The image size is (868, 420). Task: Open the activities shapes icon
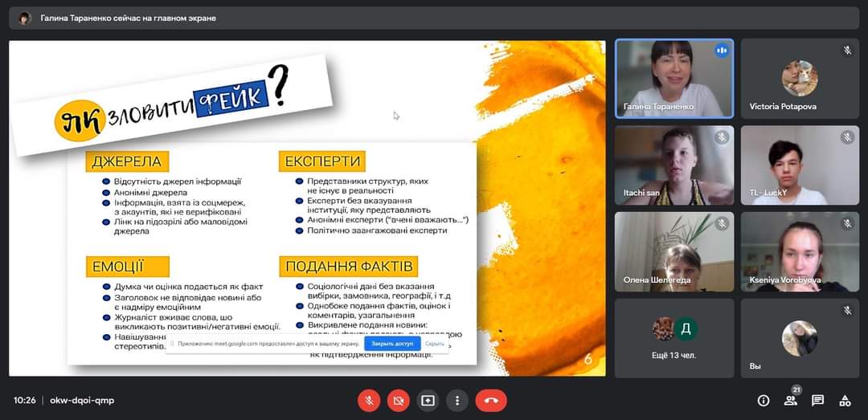point(845,401)
